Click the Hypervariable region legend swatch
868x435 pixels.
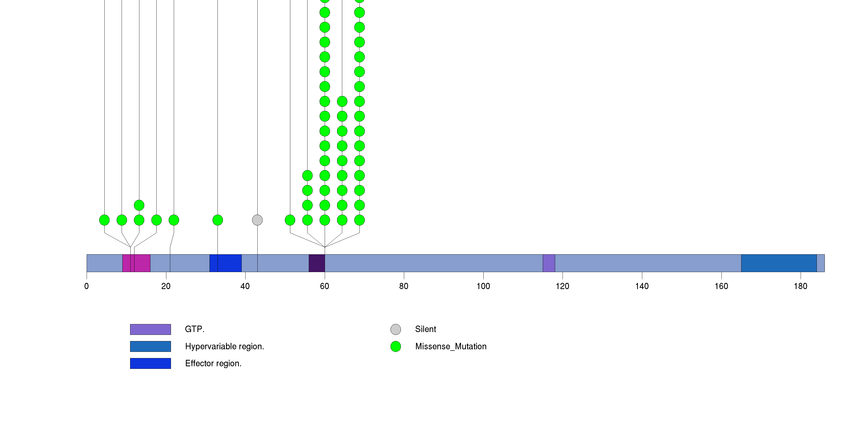[x=150, y=346]
